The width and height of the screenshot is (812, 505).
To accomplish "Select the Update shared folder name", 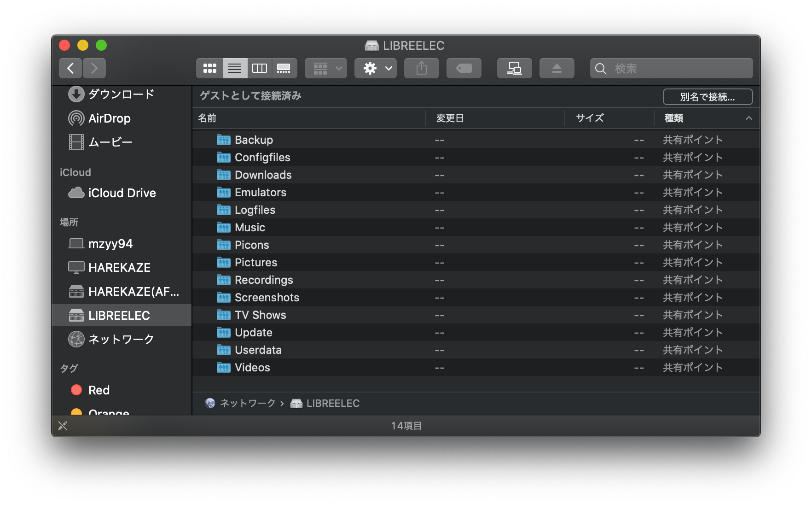I will coord(254,333).
